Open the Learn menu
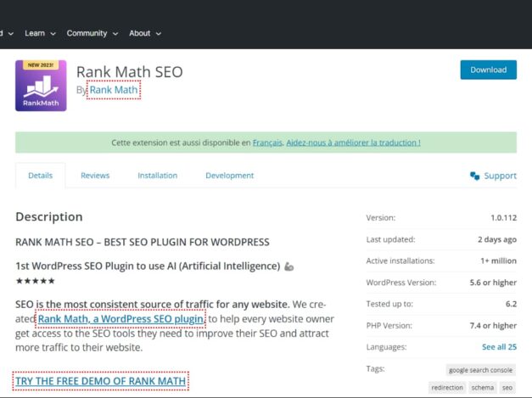 click(x=35, y=33)
